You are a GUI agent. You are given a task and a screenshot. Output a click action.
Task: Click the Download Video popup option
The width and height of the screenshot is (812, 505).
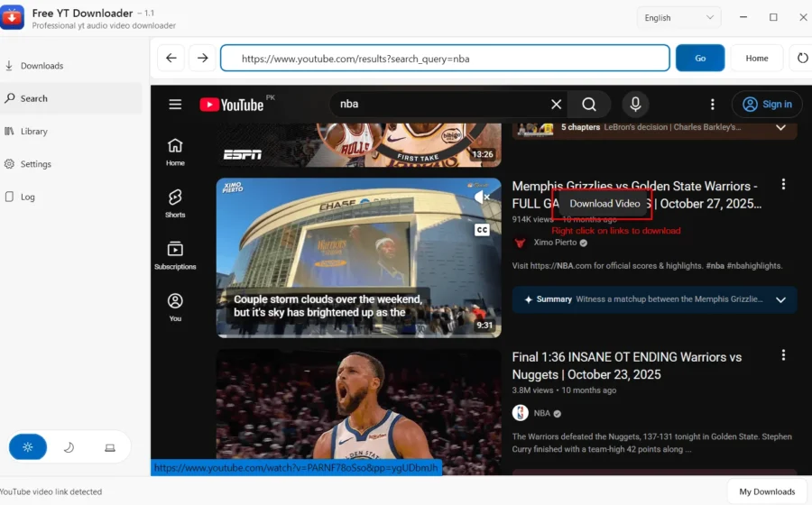pos(604,204)
